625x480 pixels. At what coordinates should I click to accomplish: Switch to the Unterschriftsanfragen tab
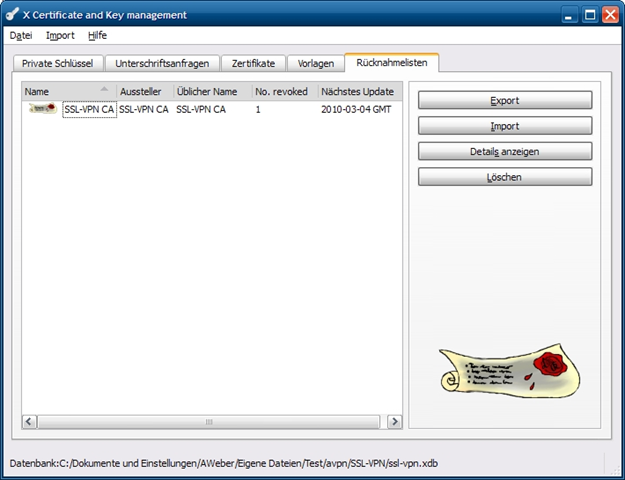point(162,63)
